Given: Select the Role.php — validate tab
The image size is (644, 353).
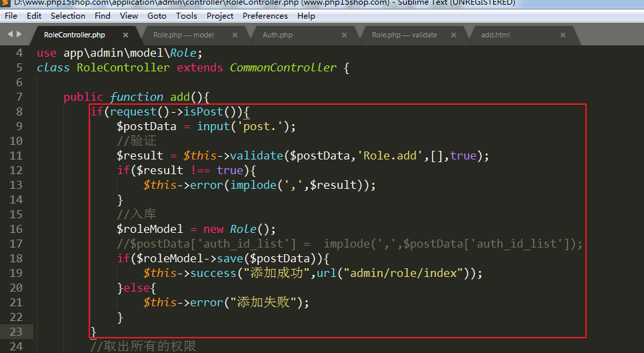Looking at the screenshot, I should 404,35.
